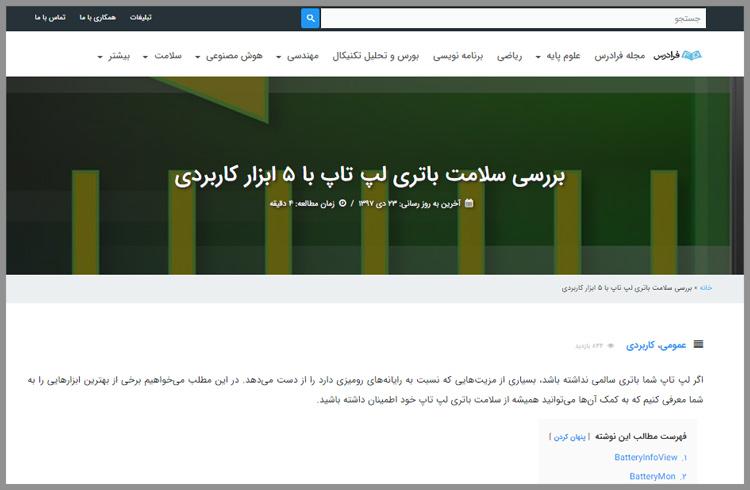The image size is (750, 490).
Task: Expand the علوم پایه dropdown menu
Action: pos(558,56)
